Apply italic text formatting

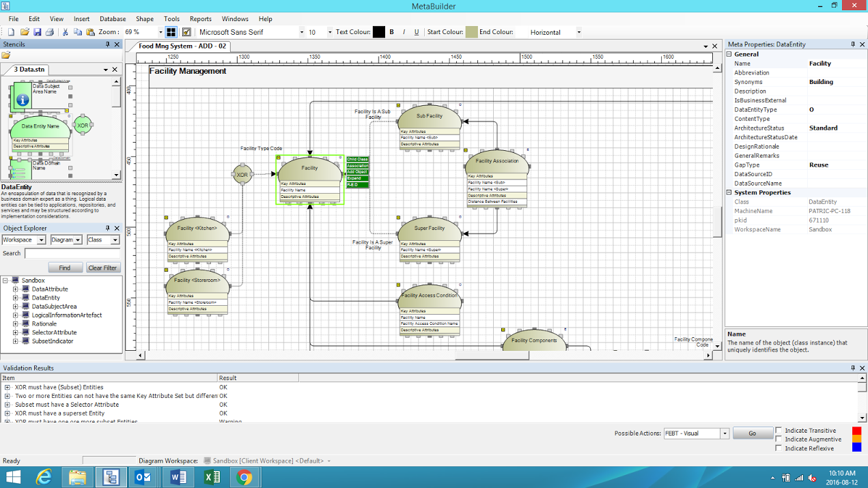coord(404,32)
